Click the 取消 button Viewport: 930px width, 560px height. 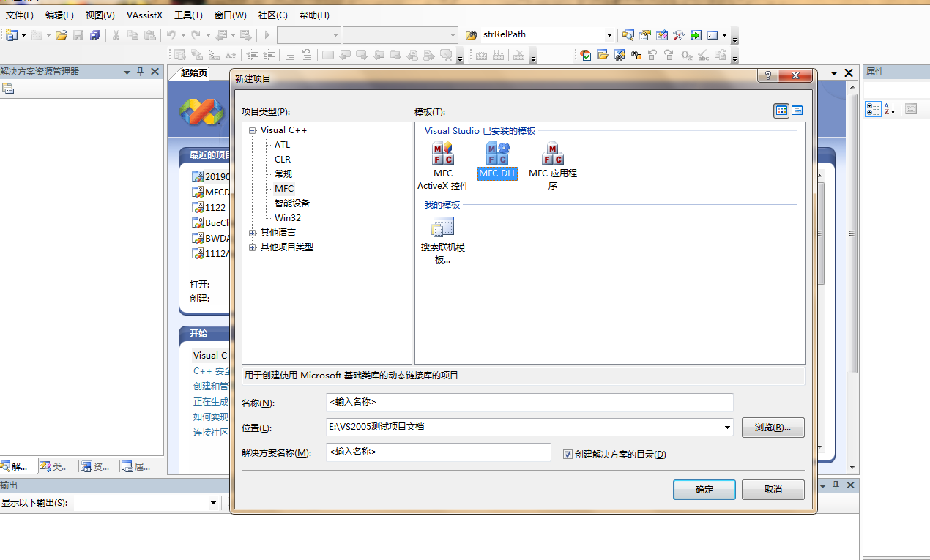(x=773, y=490)
